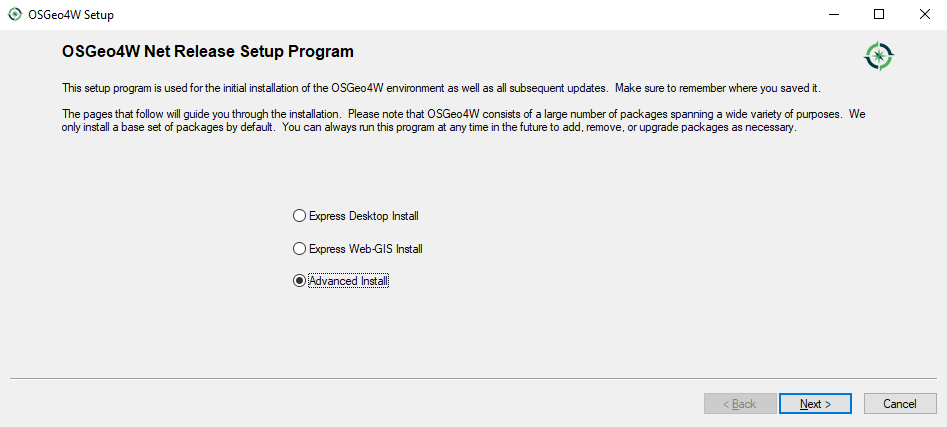Image resolution: width=947 pixels, height=427 pixels.
Task: Click the horizontal separator line above the buttons
Action: coord(473,379)
